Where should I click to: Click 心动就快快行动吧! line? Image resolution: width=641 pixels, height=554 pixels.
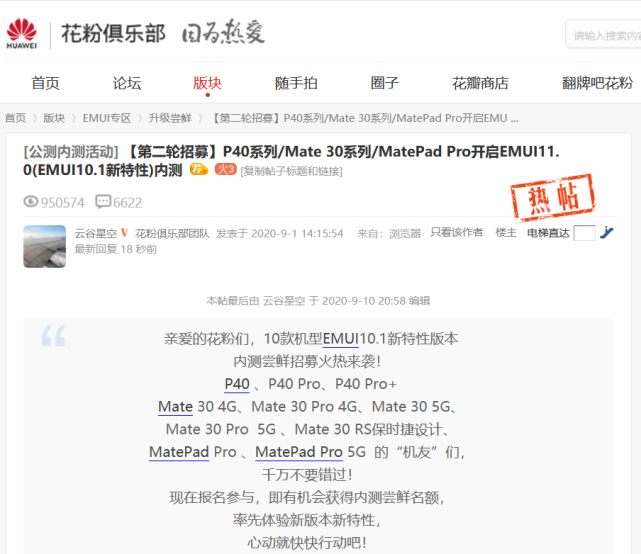(307, 543)
